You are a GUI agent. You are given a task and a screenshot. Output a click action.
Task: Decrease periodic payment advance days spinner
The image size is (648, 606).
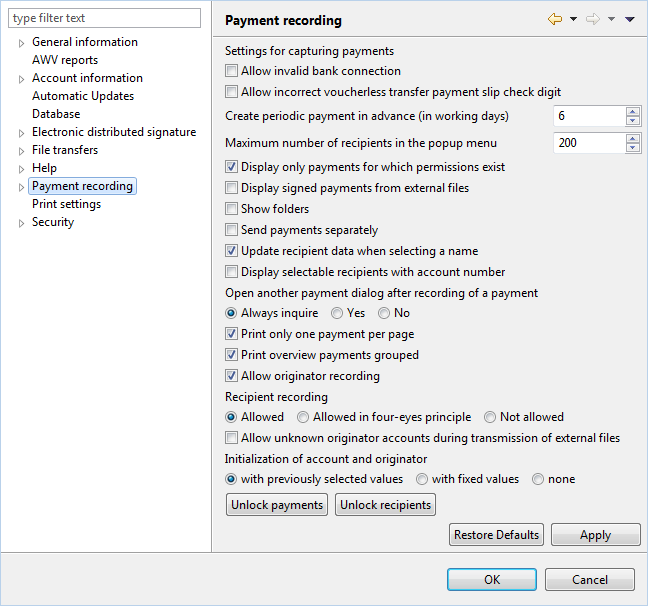click(x=633, y=120)
